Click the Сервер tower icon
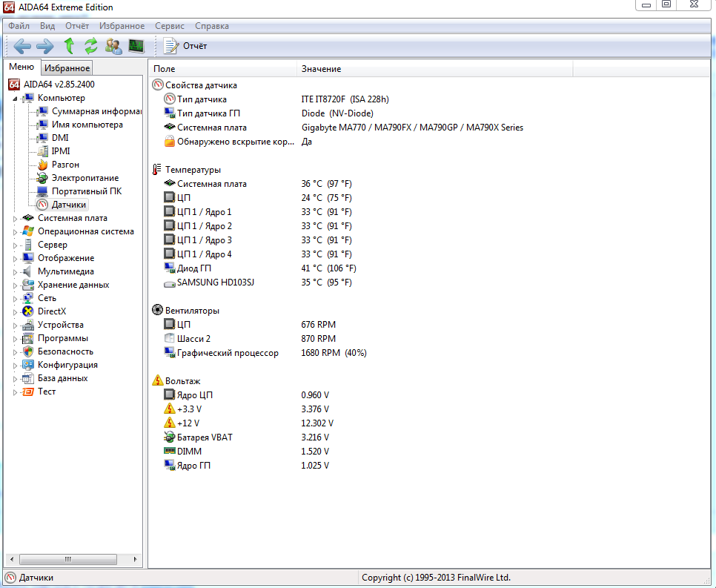Image resolution: width=716 pixels, height=588 pixels. 28,245
